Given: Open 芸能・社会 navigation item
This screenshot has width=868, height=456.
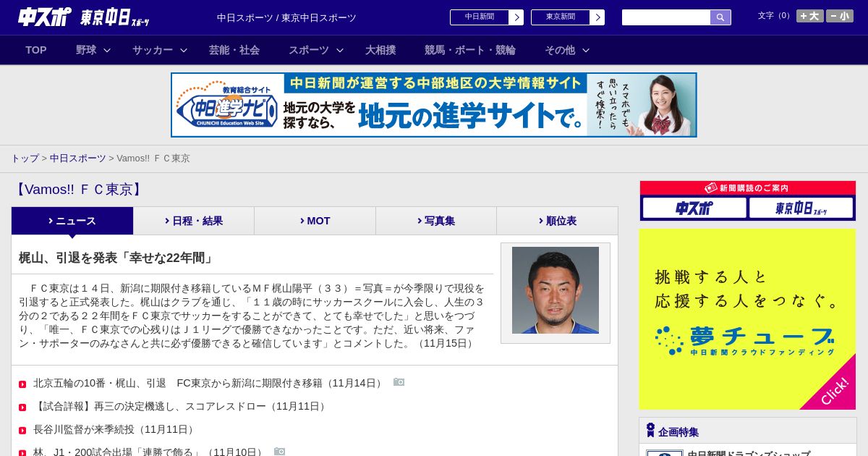Looking at the screenshot, I should pos(234,50).
